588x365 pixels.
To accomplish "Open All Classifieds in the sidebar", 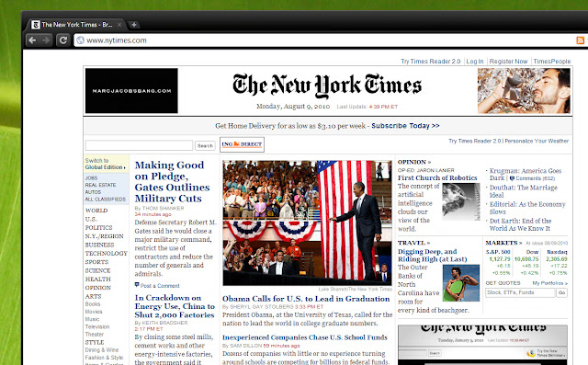I will [x=106, y=200].
